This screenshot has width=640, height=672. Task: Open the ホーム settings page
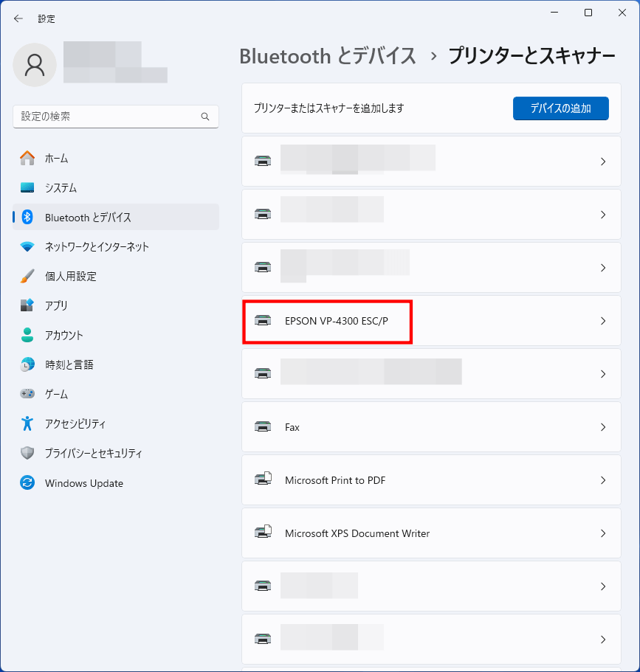56,158
